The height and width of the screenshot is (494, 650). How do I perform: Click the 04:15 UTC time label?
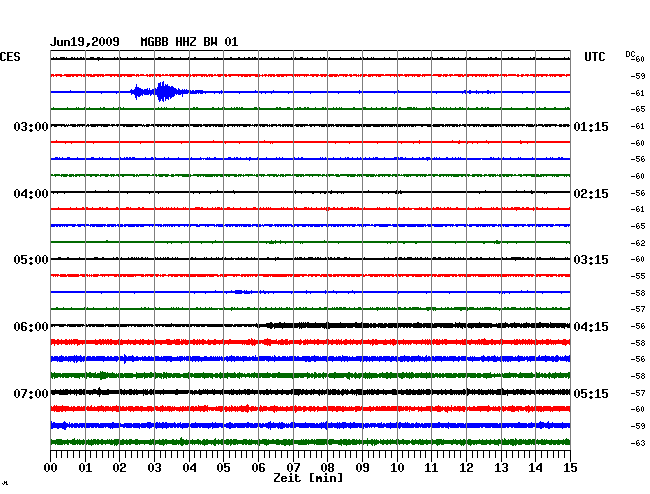[x=591, y=327]
